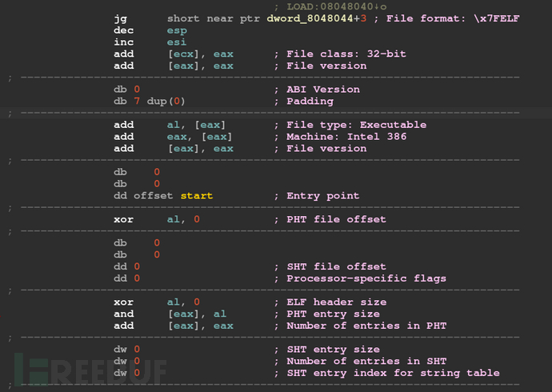This screenshot has width=552, height=392.
Task: Click the 'Machine: Intel 386' comment
Action: point(346,137)
